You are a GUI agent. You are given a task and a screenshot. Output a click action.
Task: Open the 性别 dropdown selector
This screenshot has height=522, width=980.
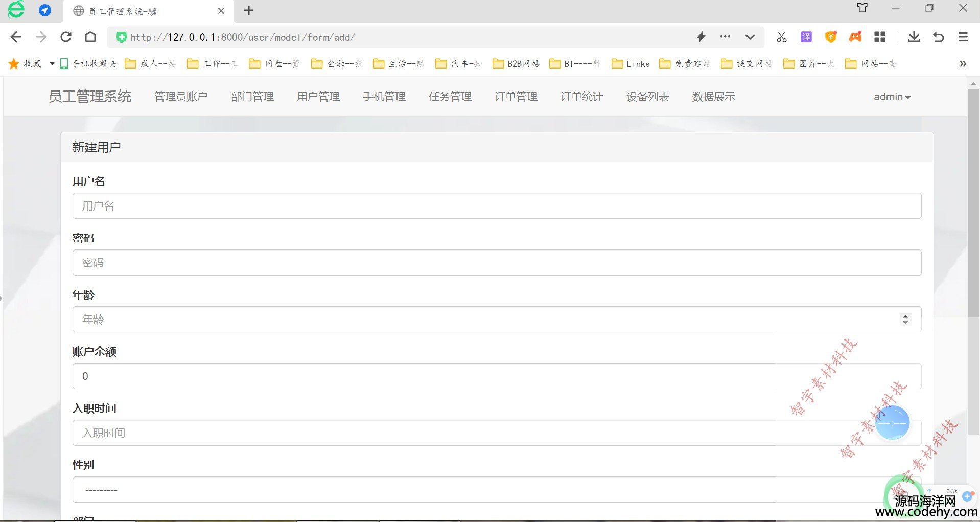pos(497,490)
